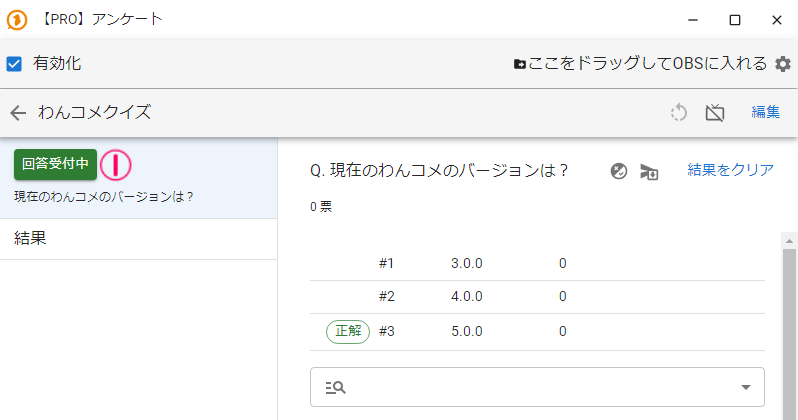The image size is (798, 420).
Task: Click the 編集 edit link
Action: (x=765, y=113)
